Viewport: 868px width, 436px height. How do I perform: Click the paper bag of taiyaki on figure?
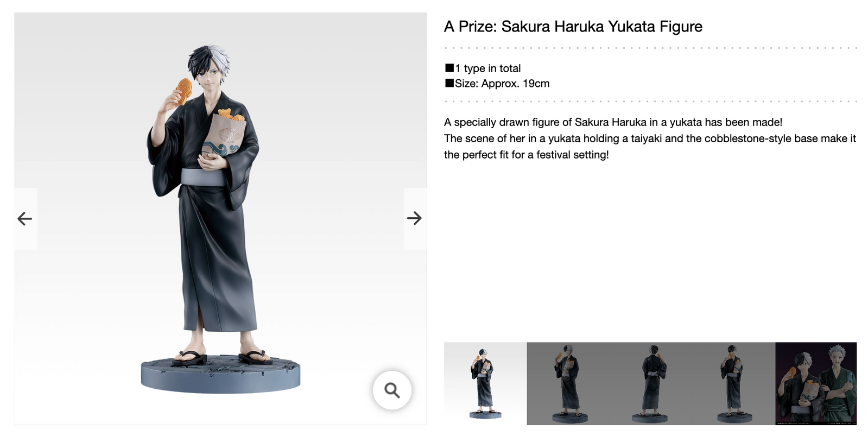224,135
